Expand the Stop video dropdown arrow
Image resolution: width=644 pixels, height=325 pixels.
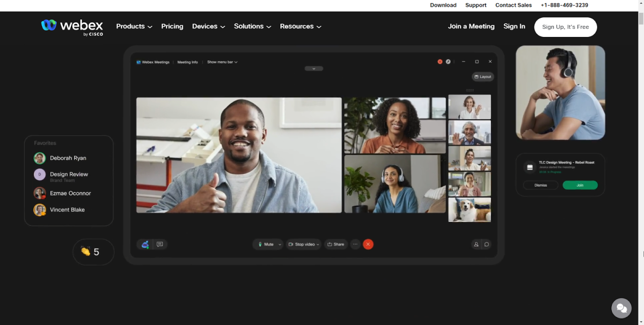318,244
